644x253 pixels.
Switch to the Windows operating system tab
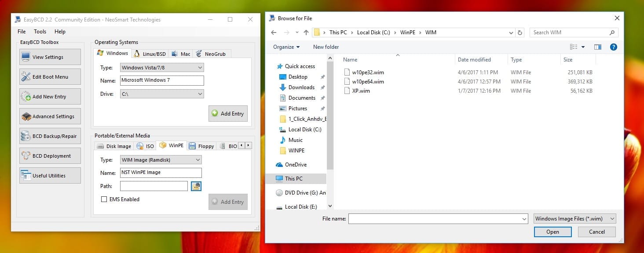[x=113, y=53]
